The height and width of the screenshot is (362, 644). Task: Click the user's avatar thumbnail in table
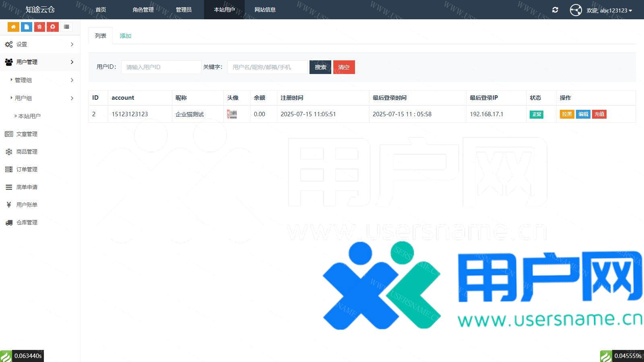point(232,114)
